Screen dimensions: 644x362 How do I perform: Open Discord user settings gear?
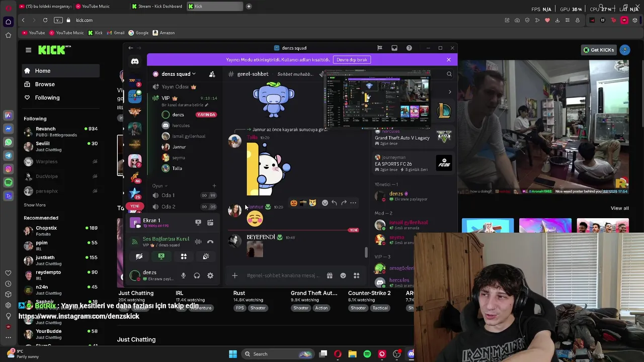210,276
